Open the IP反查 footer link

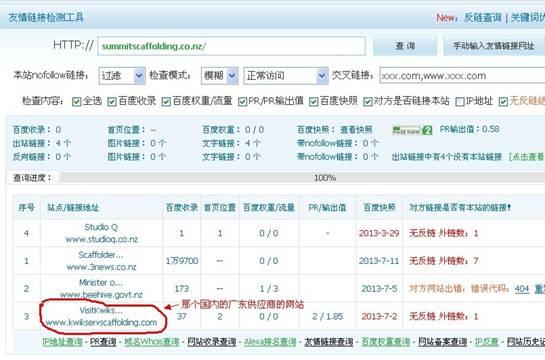(x=487, y=342)
